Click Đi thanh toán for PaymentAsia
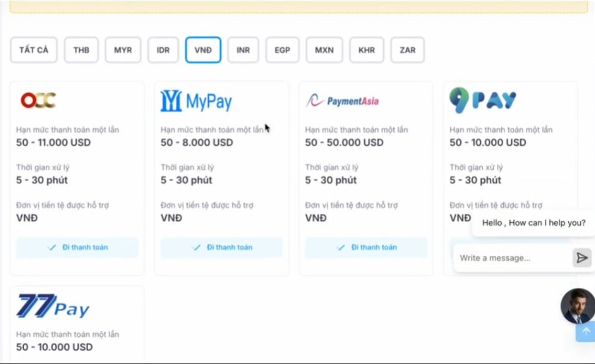595x364 pixels. [366, 247]
